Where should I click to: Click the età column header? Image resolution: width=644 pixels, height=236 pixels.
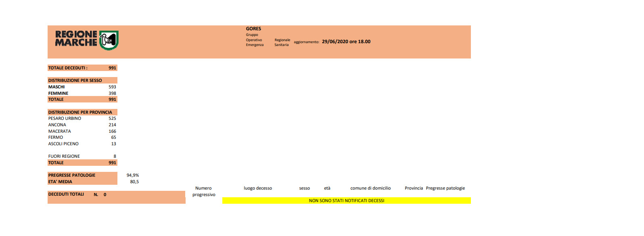click(x=327, y=188)
